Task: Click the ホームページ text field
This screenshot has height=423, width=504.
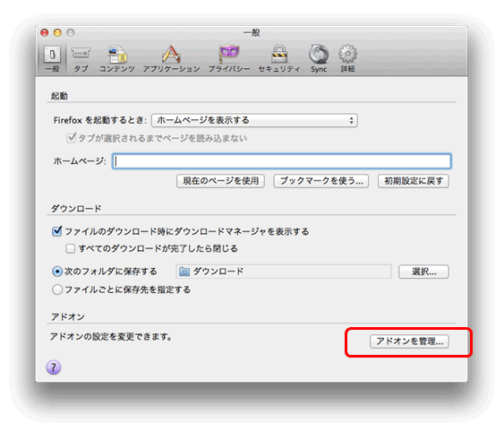Action: point(282,161)
